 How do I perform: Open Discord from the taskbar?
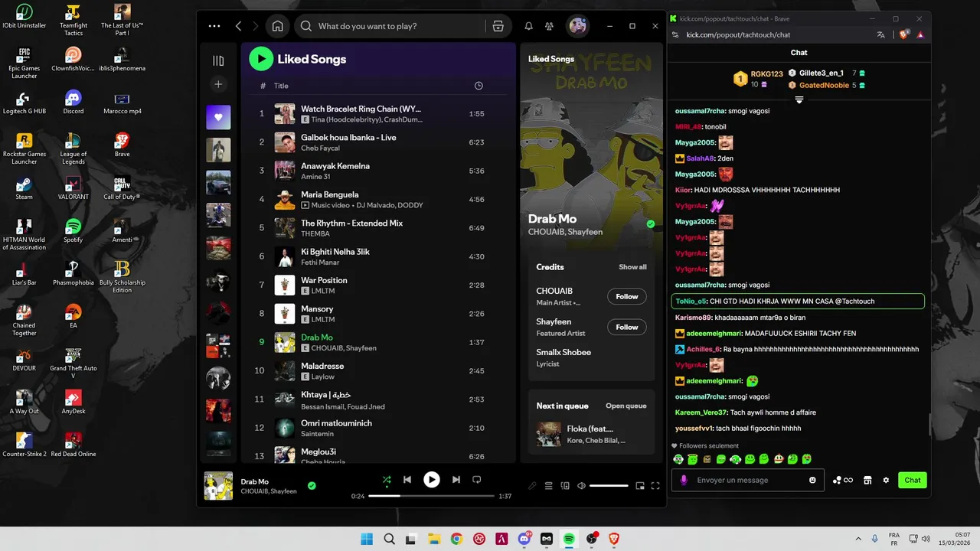tap(524, 539)
